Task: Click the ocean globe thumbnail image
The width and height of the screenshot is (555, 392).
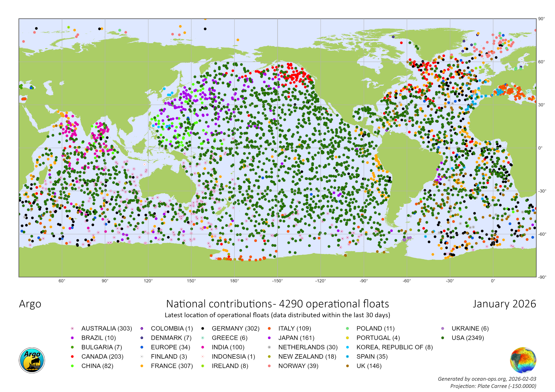Action: click(523, 360)
